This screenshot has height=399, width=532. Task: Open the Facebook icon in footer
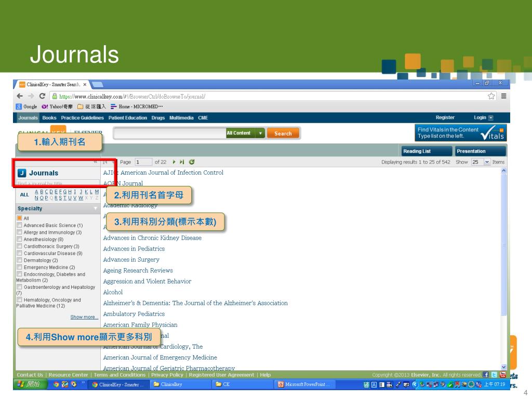click(486, 375)
